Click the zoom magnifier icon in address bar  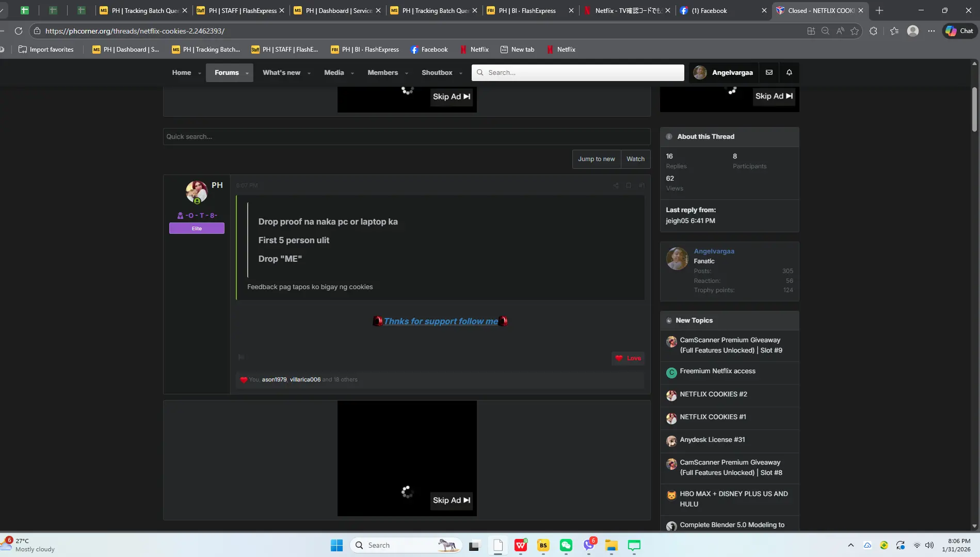click(825, 31)
